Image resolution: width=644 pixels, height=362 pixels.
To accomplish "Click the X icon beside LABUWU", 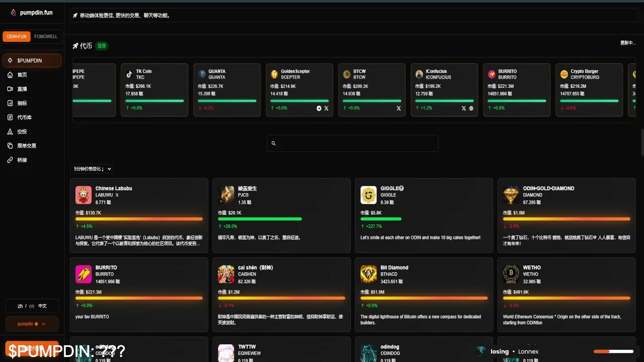I will (x=117, y=195).
